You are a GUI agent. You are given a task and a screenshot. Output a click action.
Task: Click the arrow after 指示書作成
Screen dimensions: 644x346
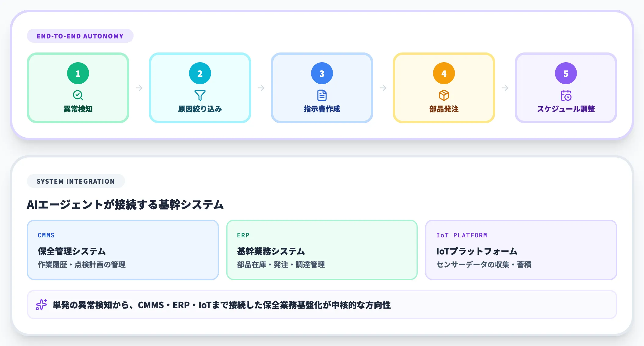tap(383, 88)
